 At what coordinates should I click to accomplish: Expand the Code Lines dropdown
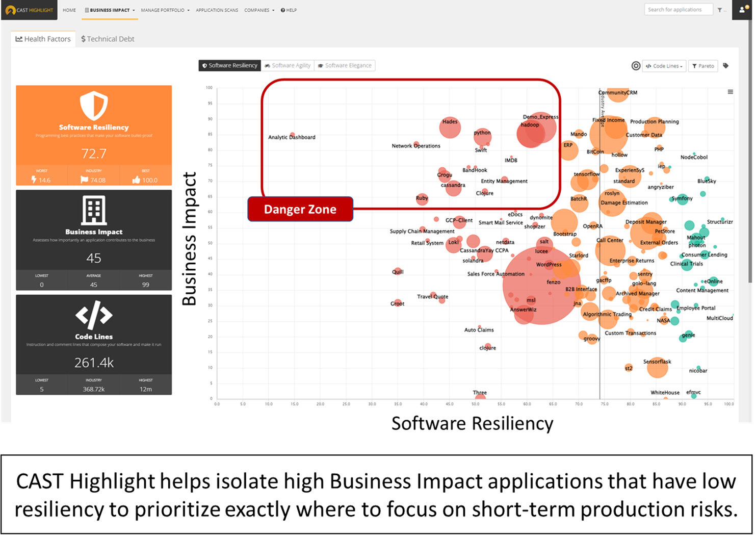[x=664, y=66]
